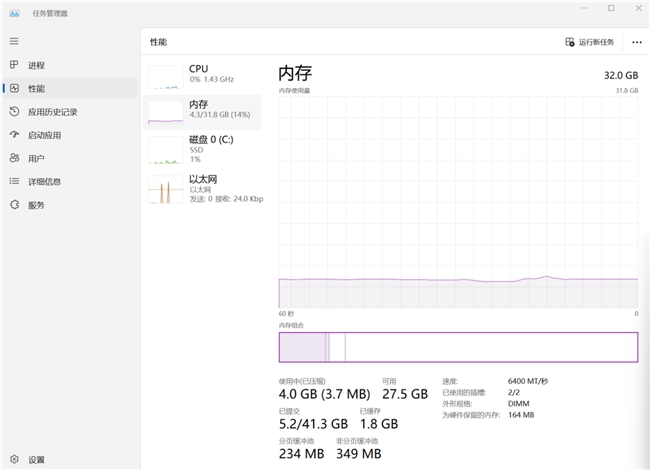The width and height of the screenshot is (650, 470).
Task: Click the 运行新任务 button
Action: point(590,42)
